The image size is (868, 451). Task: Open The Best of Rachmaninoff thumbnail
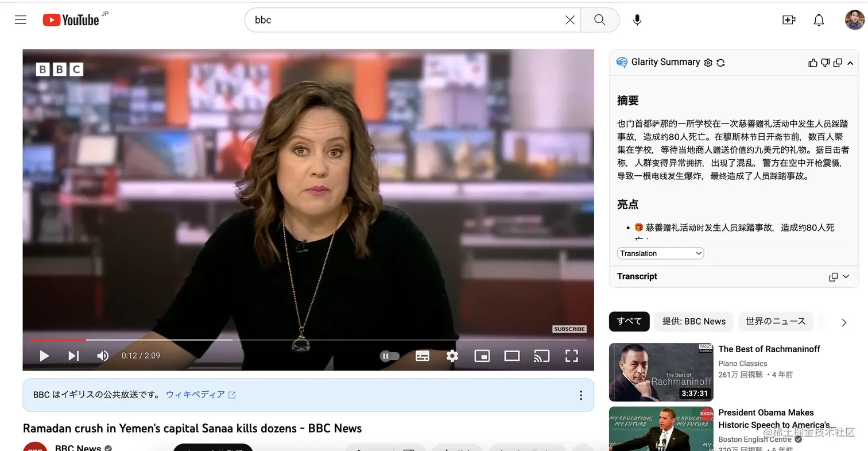(661, 372)
